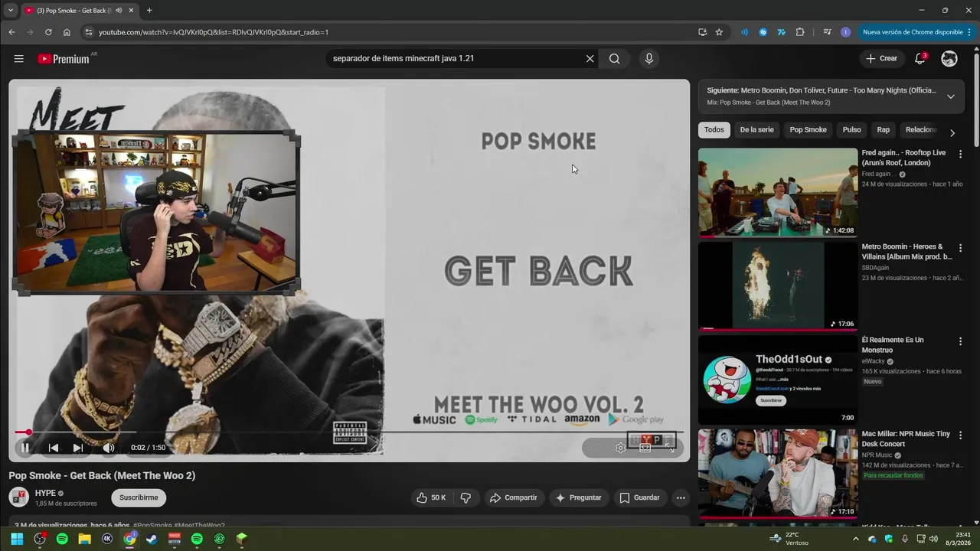
Task: Mute the player volume
Action: [109, 448]
